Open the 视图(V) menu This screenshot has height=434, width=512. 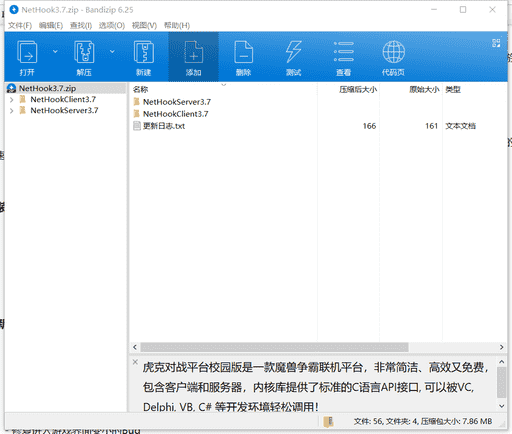(144, 25)
